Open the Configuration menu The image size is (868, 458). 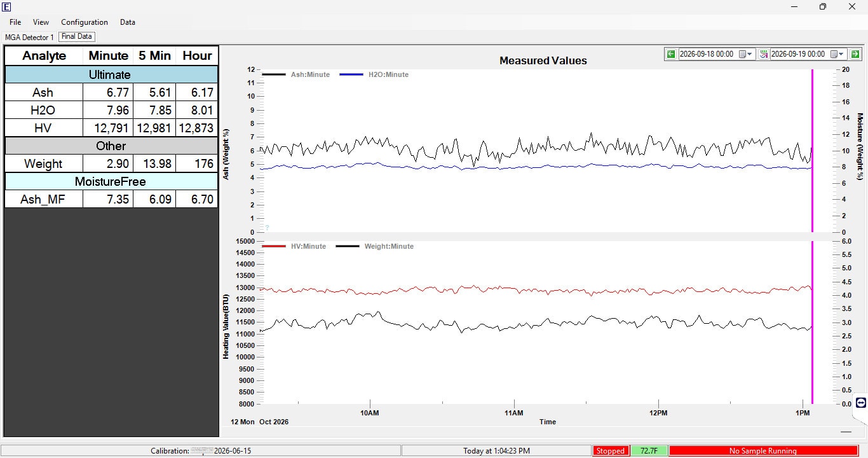pyautogui.click(x=85, y=22)
